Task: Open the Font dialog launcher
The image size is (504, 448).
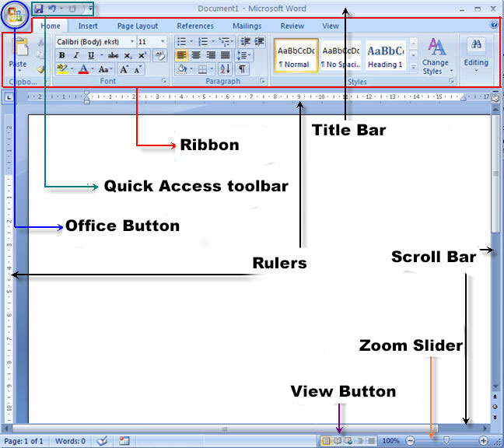Action: (164, 81)
